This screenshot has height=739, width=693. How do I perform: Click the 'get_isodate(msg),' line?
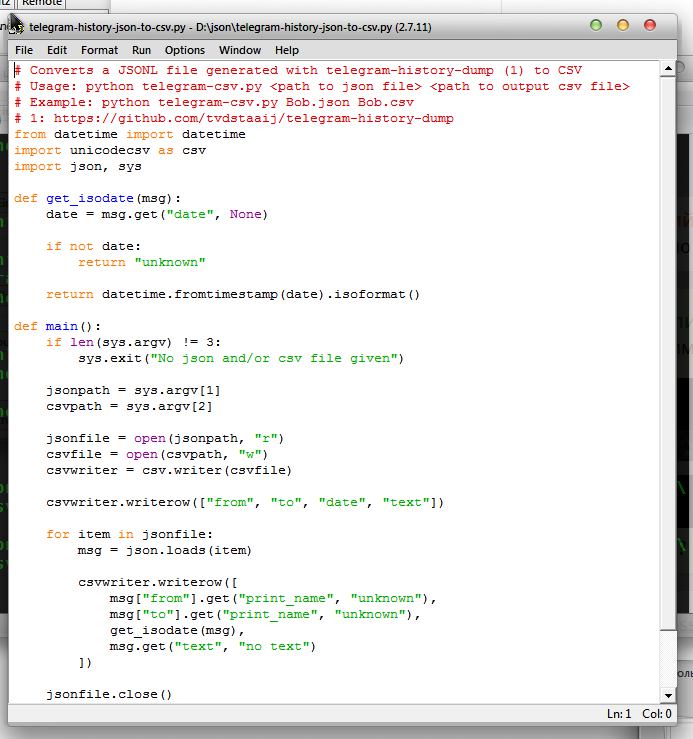pyautogui.click(x=177, y=630)
